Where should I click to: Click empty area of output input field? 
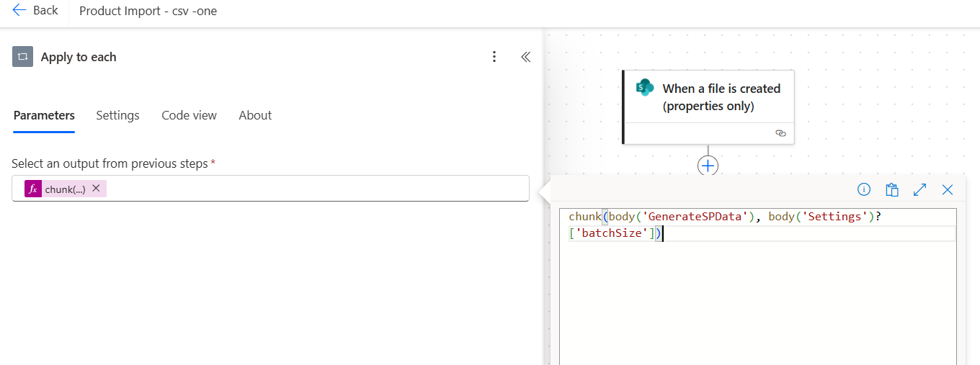(x=317, y=189)
